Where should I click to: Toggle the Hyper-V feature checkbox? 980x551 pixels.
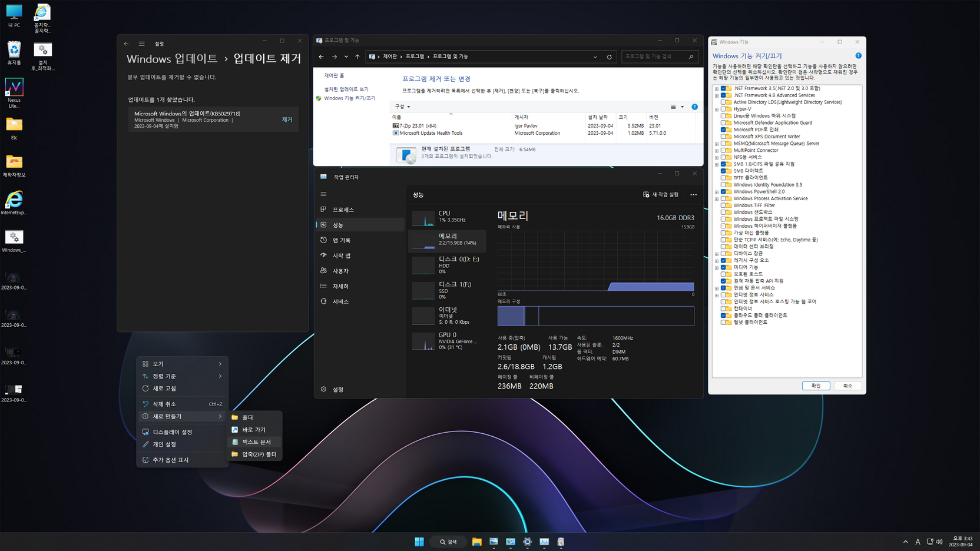(723, 109)
